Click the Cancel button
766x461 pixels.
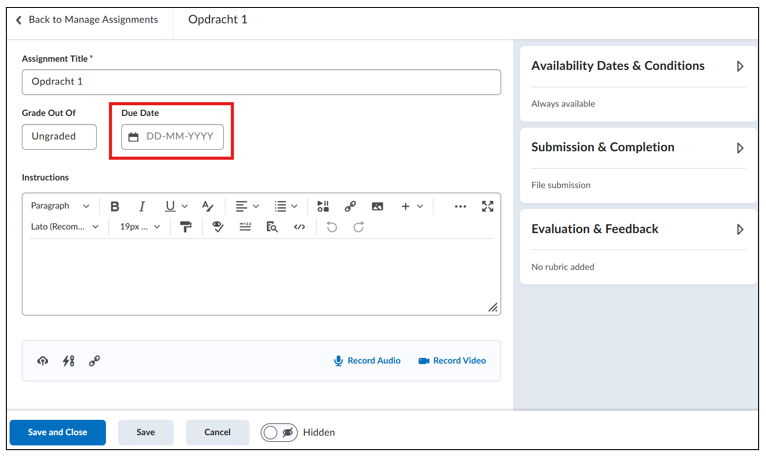tap(217, 433)
